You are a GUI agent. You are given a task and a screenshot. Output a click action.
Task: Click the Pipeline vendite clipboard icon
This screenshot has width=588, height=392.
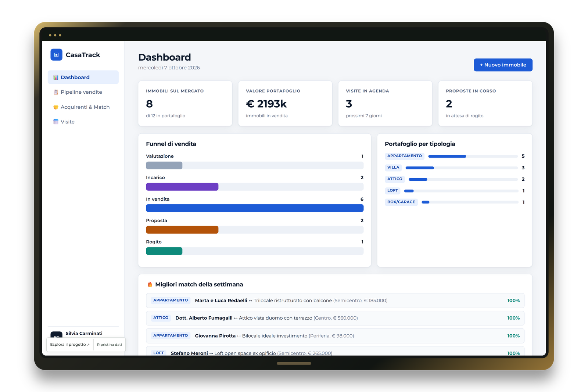[x=56, y=92]
